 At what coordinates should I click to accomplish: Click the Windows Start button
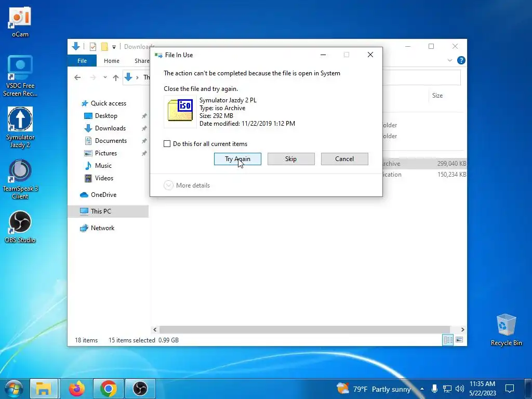14,389
